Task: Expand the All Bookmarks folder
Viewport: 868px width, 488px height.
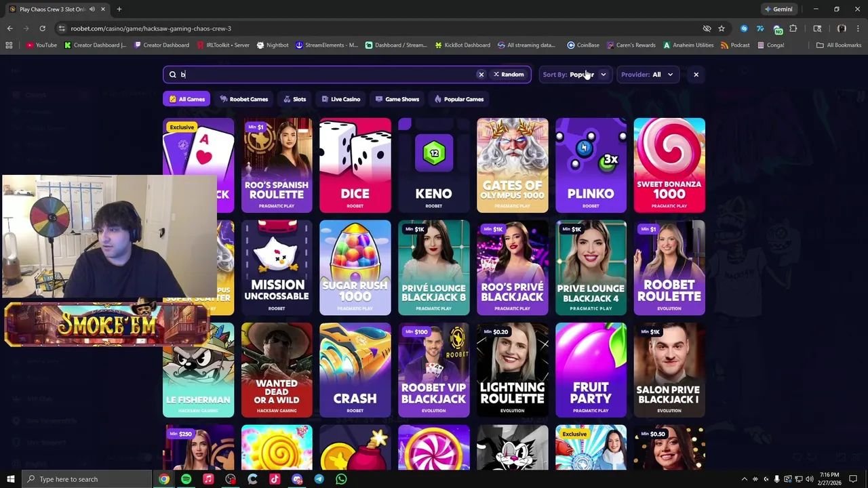Action: coord(839,45)
